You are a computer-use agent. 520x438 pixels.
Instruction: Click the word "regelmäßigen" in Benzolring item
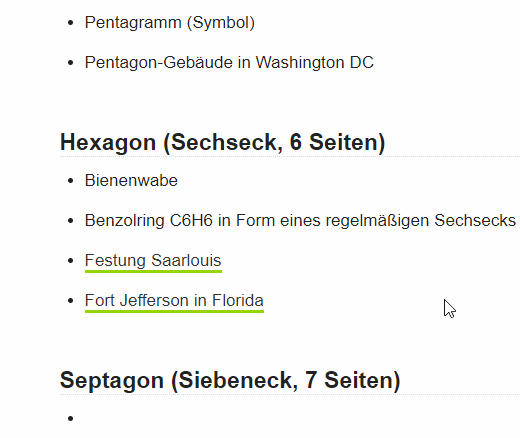coord(377,221)
